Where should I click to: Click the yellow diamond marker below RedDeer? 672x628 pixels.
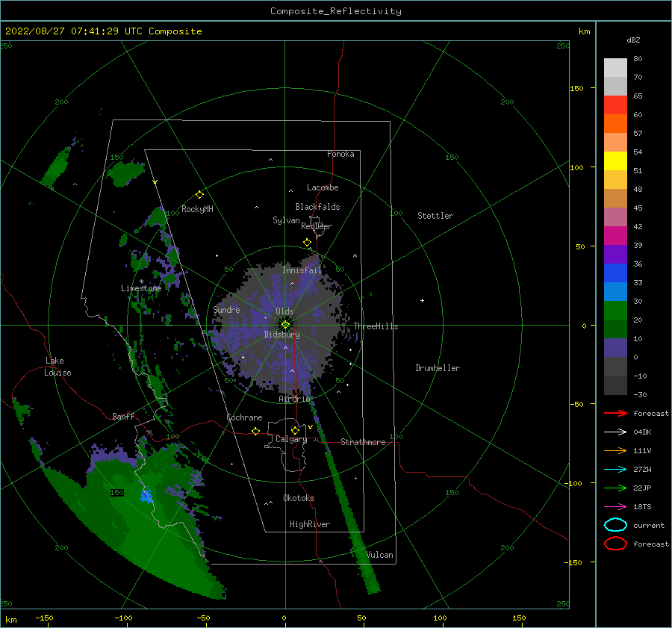[307, 243]
